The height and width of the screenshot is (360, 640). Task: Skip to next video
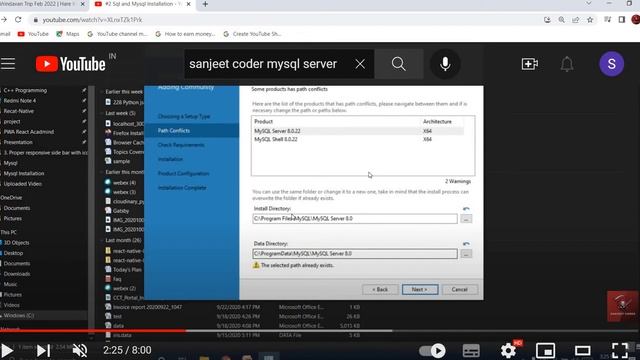(43, 350)
